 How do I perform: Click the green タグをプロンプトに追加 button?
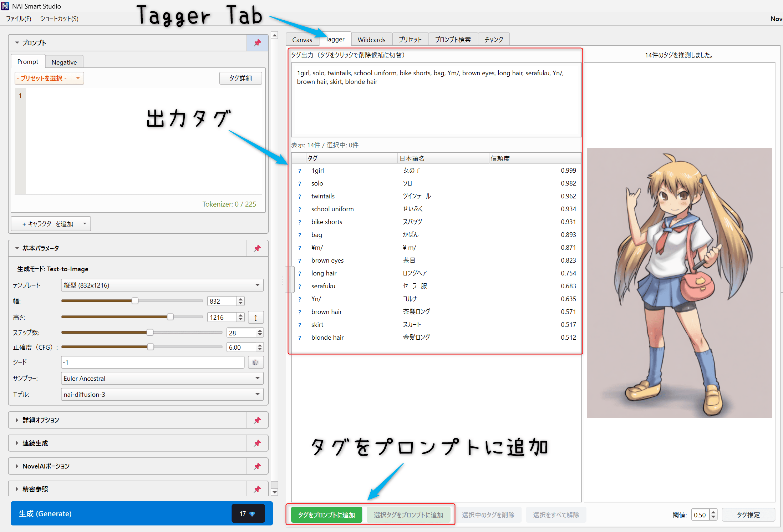pos(326,515)
